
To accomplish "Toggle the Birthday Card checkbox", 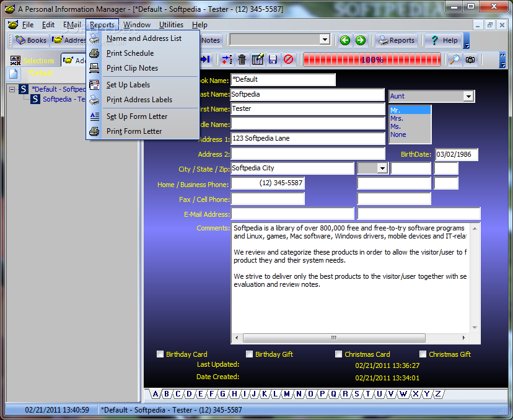I will coord(160,354).
